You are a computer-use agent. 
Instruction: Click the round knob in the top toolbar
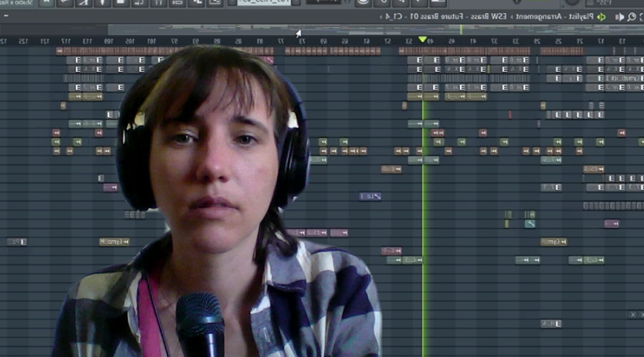pyautogui.click(x=571, y=3)
